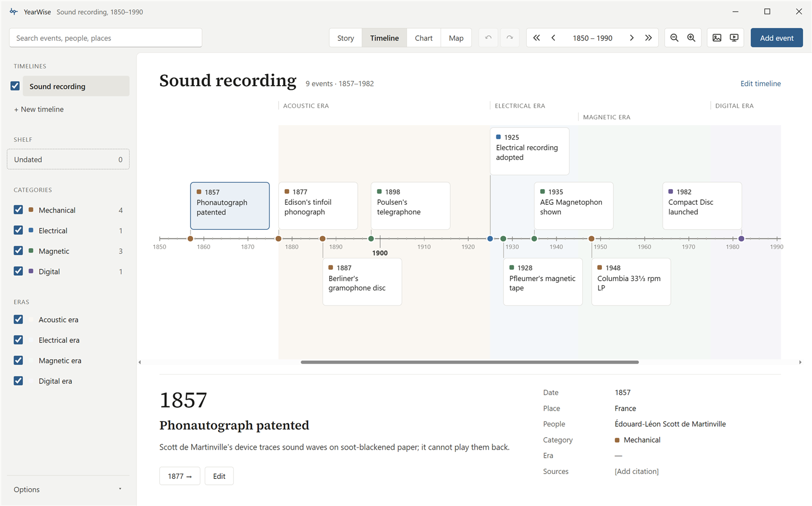Switch to the Story view

(345, 38)
